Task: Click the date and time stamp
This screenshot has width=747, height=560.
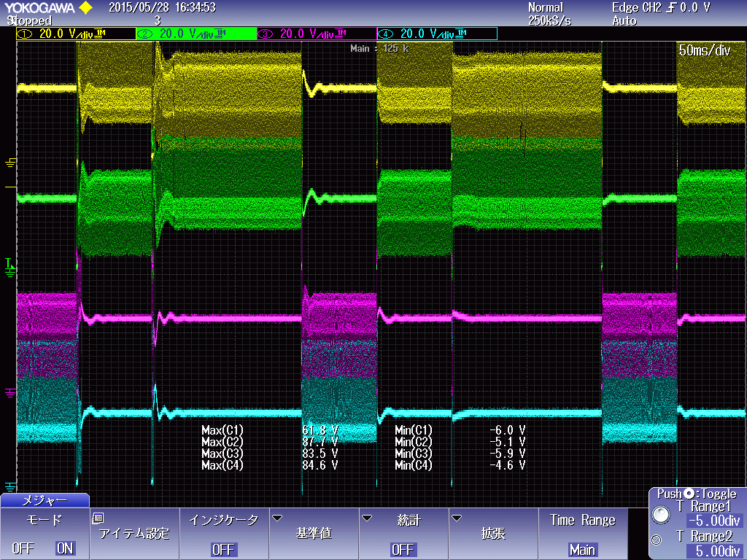Action: [x=162, y=7]
